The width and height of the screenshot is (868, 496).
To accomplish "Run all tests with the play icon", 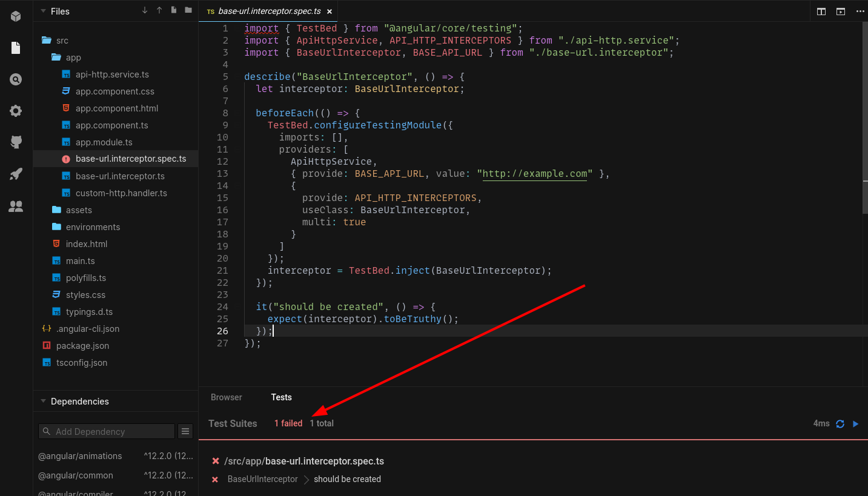I will coord(856,424).
